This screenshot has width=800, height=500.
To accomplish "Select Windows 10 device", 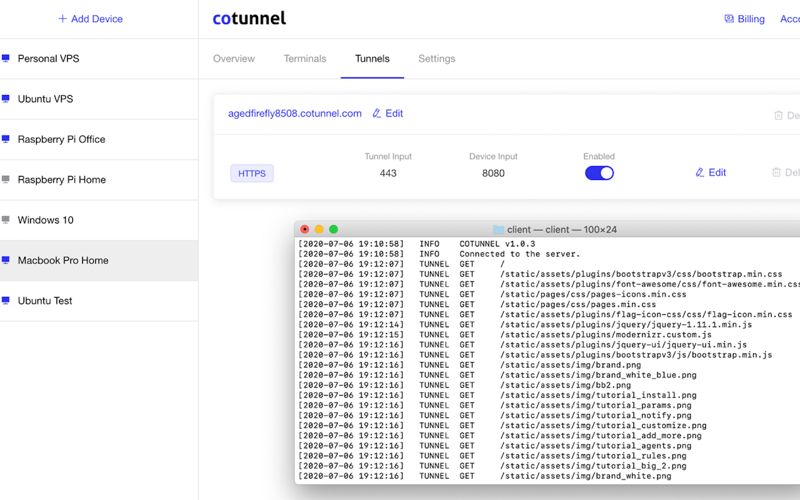I will [99, 220].
